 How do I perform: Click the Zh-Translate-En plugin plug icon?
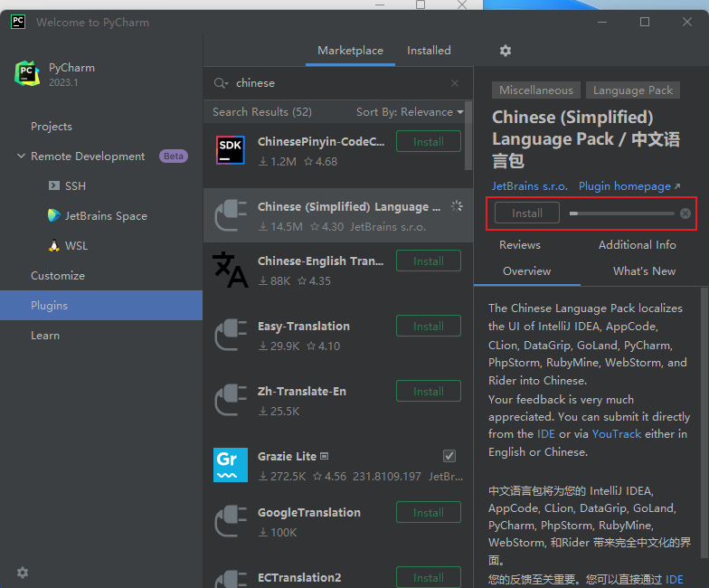[x=231, y=400]
